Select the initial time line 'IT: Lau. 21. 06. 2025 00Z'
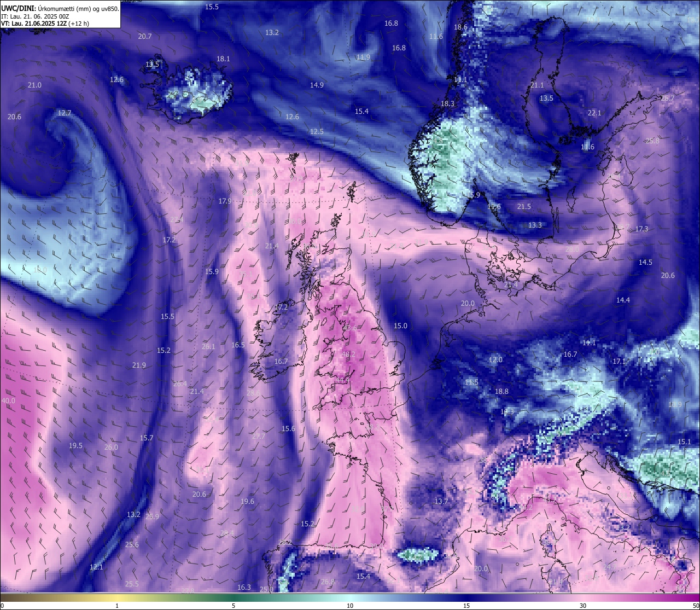The height and width of the screenshot is (610, 700). pyautogui.click(x=35, y=16)
